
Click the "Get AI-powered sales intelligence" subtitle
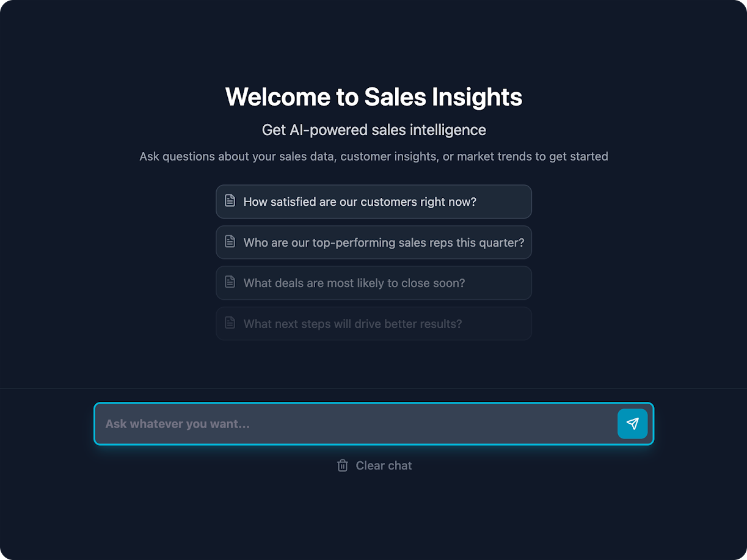373,130
